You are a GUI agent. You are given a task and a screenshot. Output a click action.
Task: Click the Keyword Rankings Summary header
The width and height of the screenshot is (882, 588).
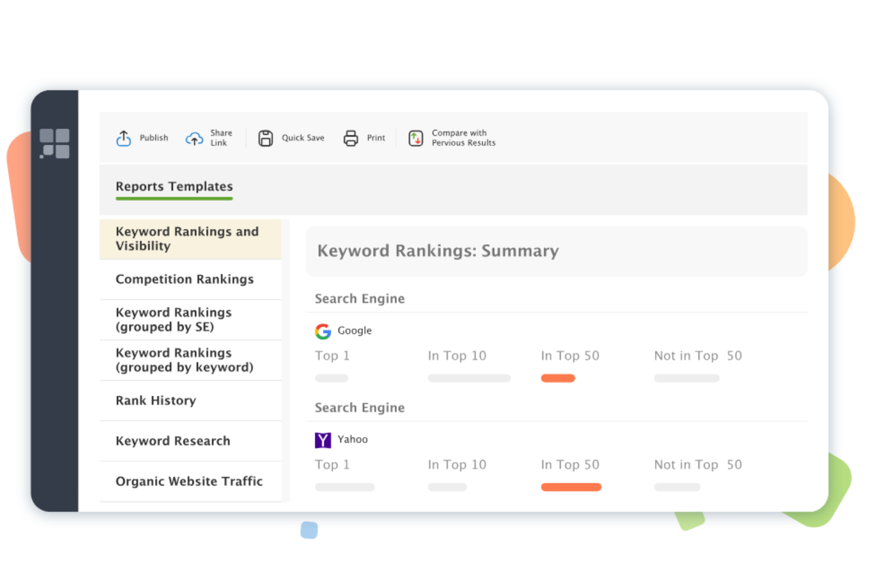(437, 251)
